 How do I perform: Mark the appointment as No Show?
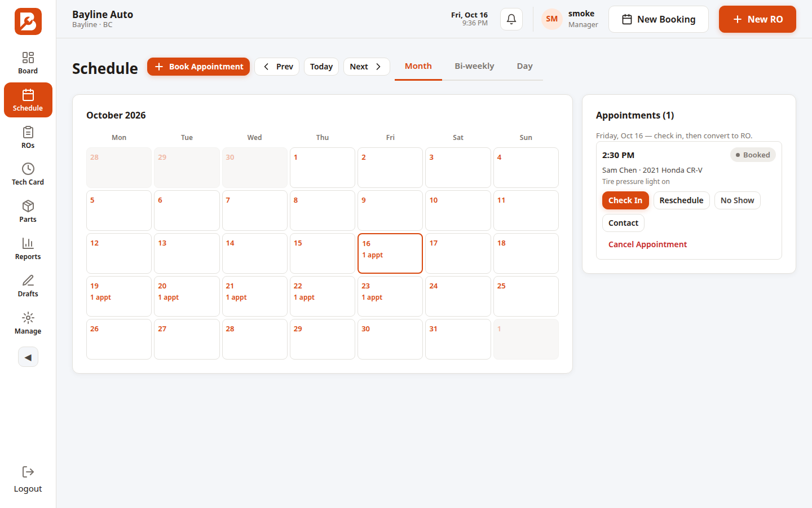point(737,200)
